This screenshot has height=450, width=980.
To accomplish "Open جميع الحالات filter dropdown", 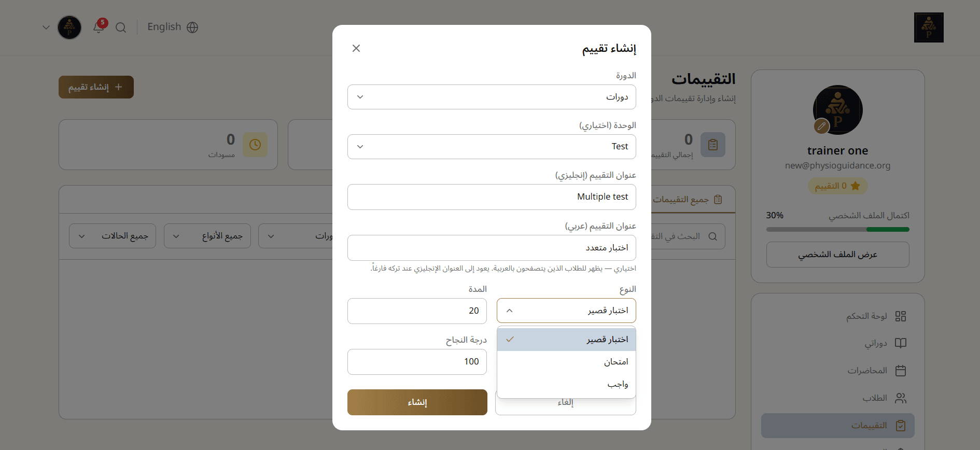I will (113, 236).
